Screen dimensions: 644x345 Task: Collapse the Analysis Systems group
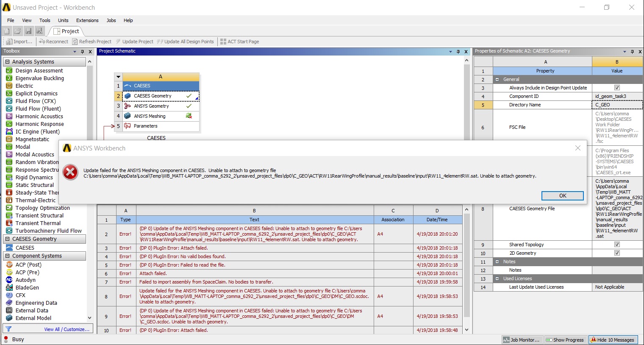point(7,62)
